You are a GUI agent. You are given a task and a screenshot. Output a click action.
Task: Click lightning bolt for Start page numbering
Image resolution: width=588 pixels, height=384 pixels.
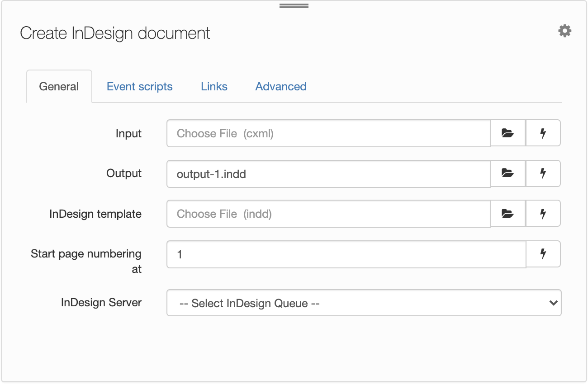[x=543, y=254]
